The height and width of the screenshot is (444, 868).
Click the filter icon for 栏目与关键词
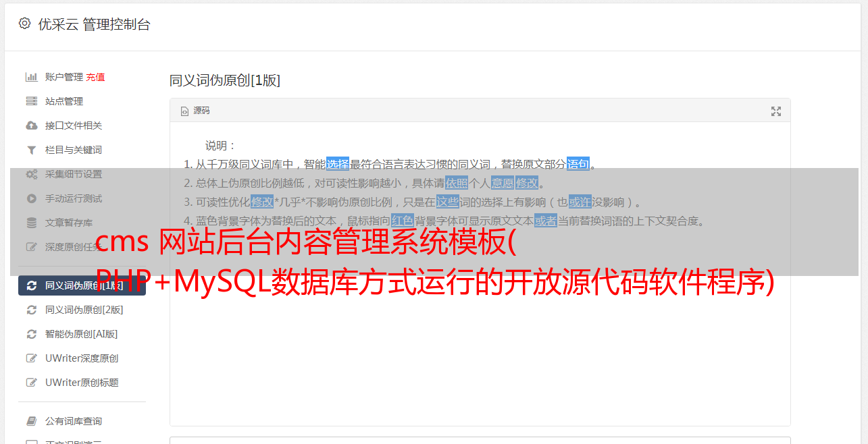click(x=31, y=150)
